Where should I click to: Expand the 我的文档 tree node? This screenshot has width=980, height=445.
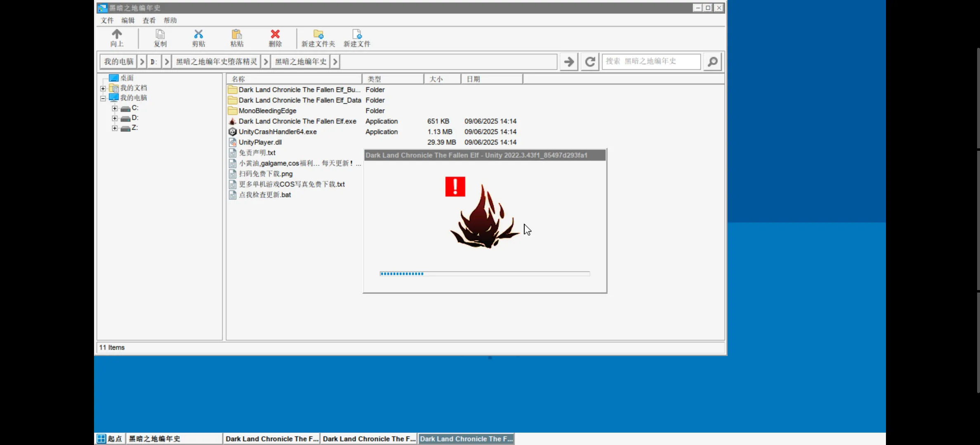tap(103, 88)
